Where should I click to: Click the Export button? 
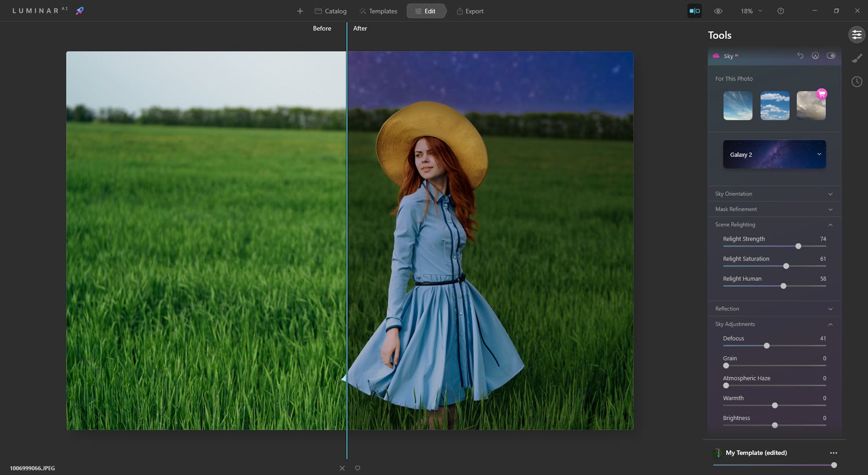470,11
